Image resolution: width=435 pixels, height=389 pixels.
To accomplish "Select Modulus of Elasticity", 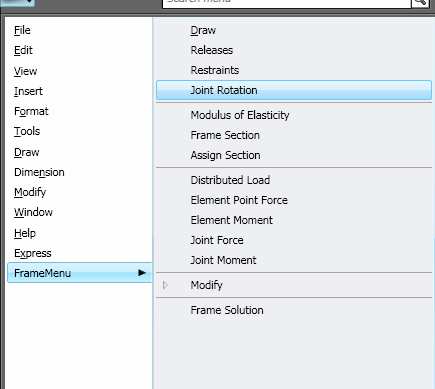I will click(240, 115).
